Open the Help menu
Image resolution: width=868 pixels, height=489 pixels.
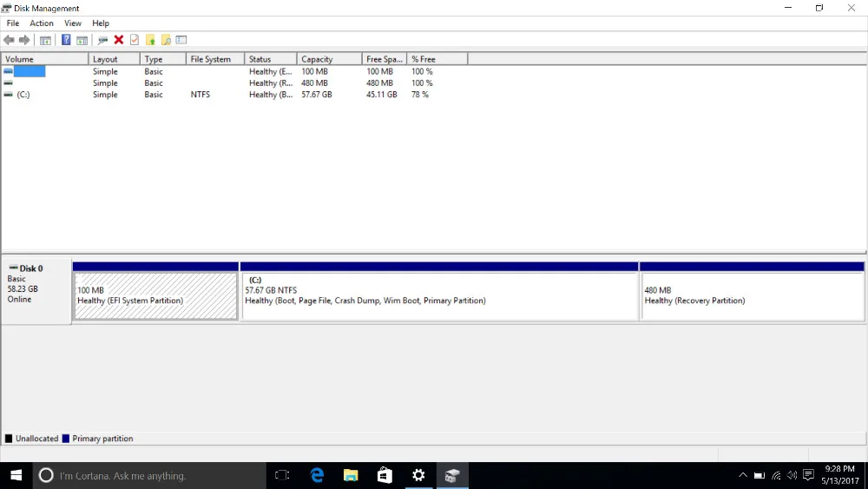click(101, 23)
